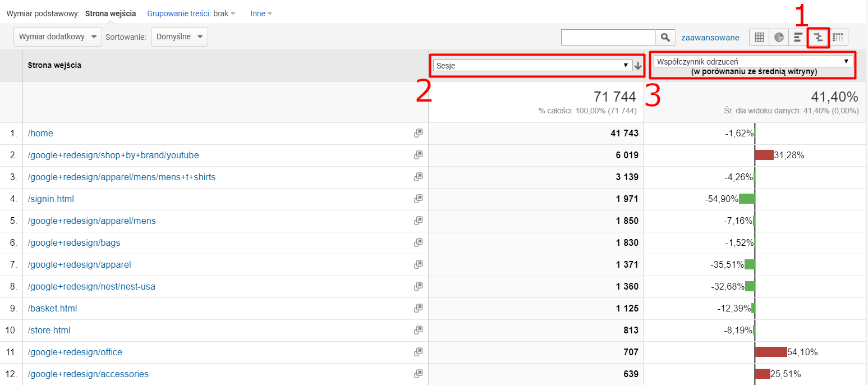Click external link icon for /basket.html
The width and height of the screenshot is (868, 385).
(x=418, y=309)
